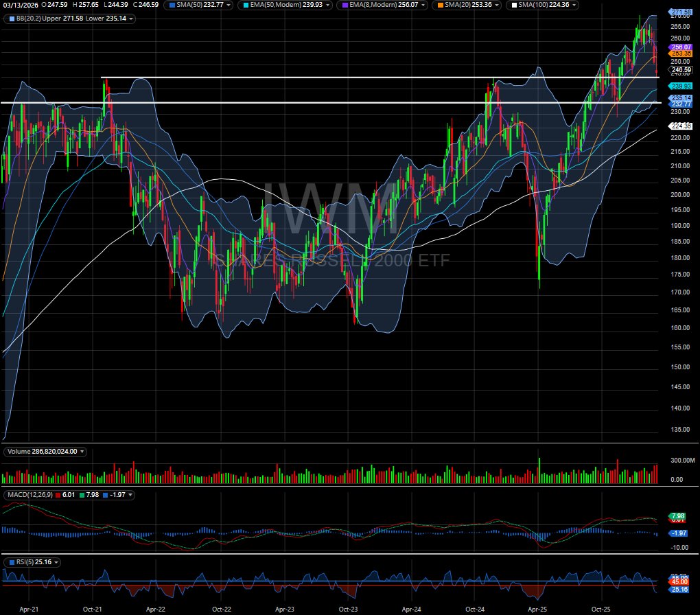The image size is (700, 615).
Task: Click the close value C 246.59 in header
Action: [x=145, y=5]
